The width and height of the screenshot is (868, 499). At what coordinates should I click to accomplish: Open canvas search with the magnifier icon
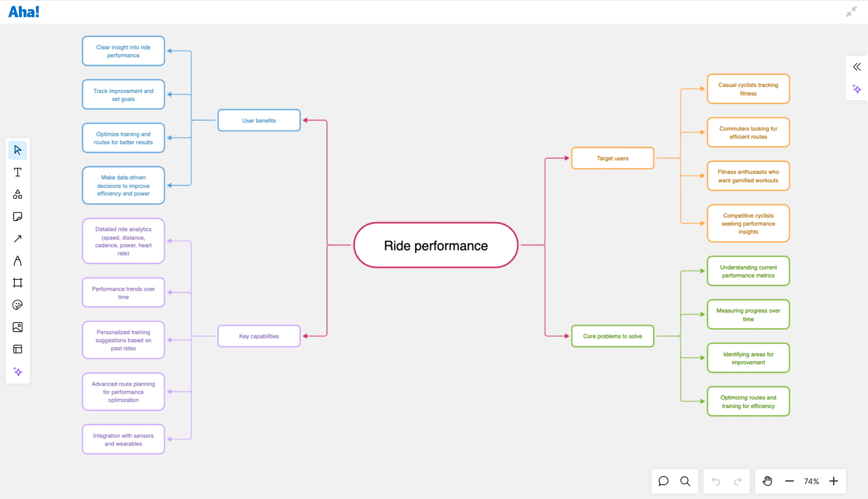pyautogui.click(x=685, y=481)
